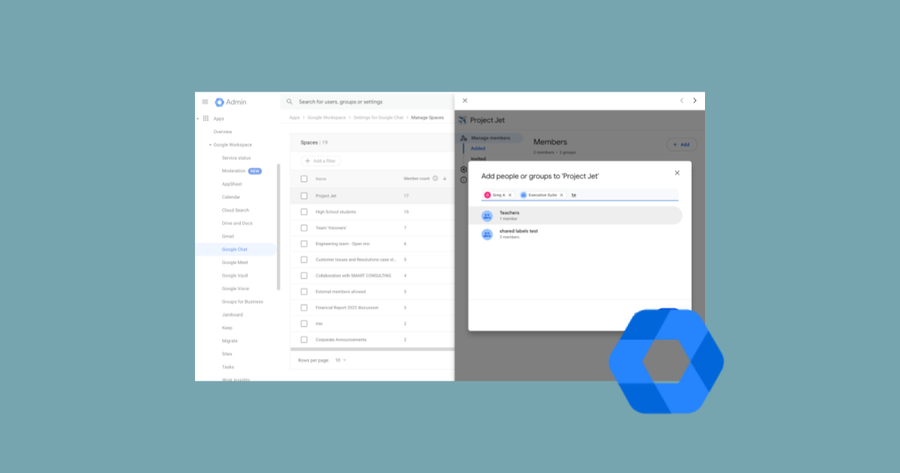Open Overview in the sidebar
Viewport: 900px width, 473px height.
click(x=223, y=132)
